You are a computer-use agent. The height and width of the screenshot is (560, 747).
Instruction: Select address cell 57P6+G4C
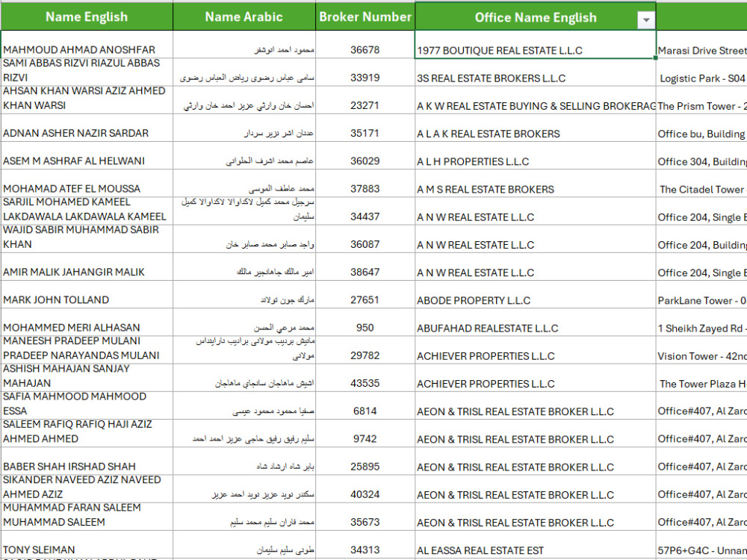pos(701,544)
